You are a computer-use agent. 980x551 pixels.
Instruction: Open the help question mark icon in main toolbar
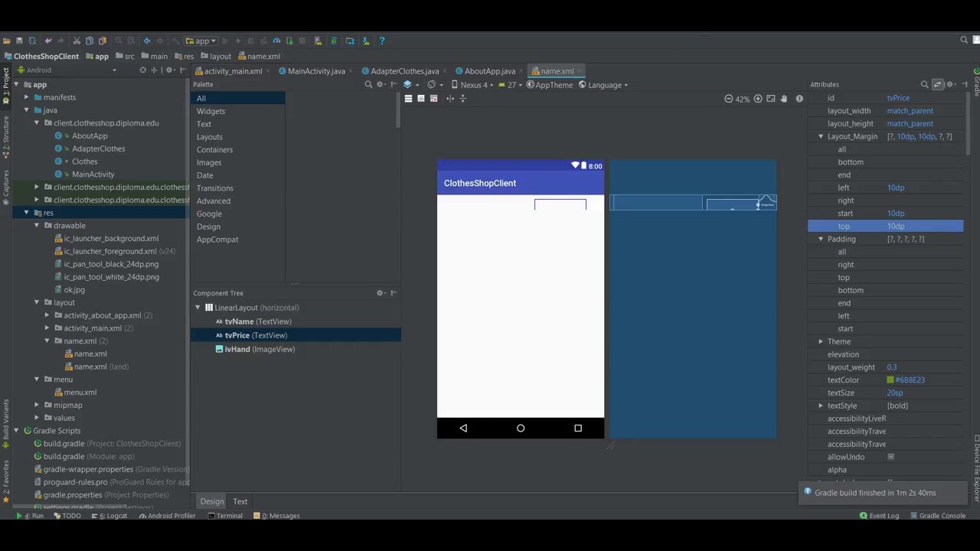pos(382,41)
